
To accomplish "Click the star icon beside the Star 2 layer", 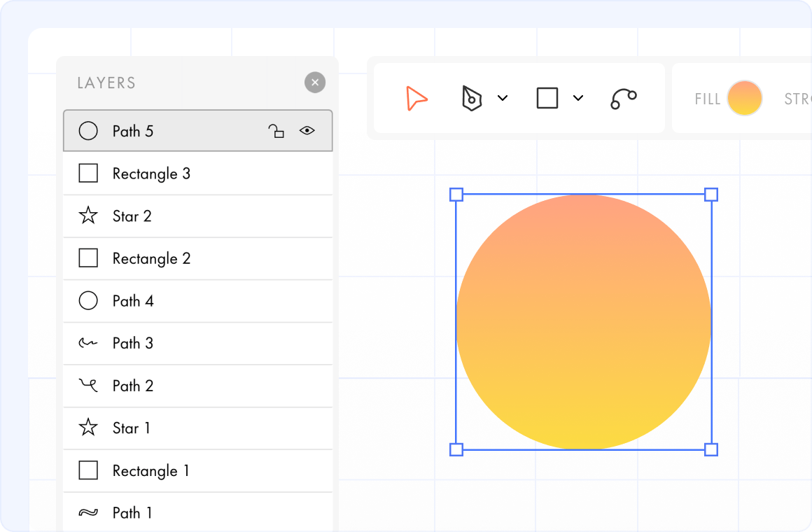I will tap(88, 216).
